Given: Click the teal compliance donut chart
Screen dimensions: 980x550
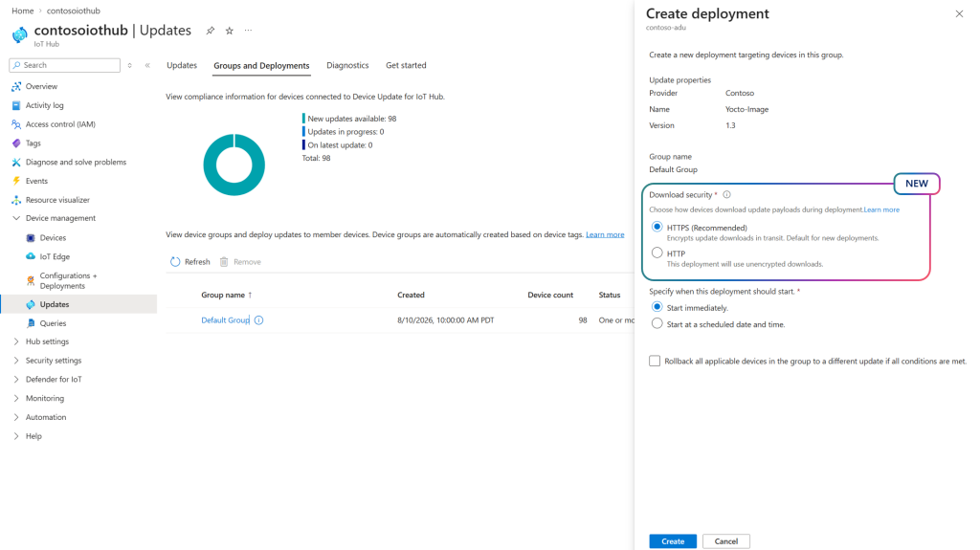Looking at the screenshot, I should (x=234, y=165).
